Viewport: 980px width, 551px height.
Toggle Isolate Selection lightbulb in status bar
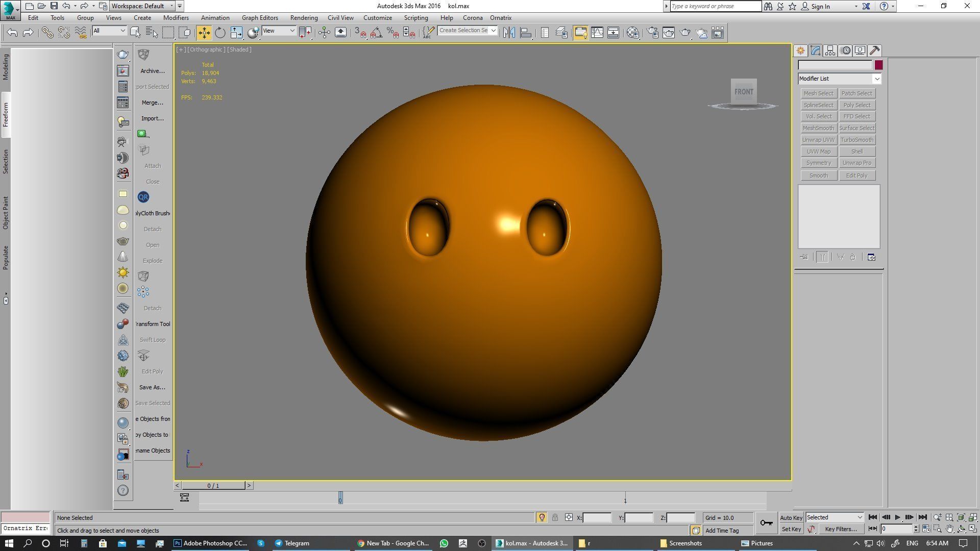tap(542, 517)
